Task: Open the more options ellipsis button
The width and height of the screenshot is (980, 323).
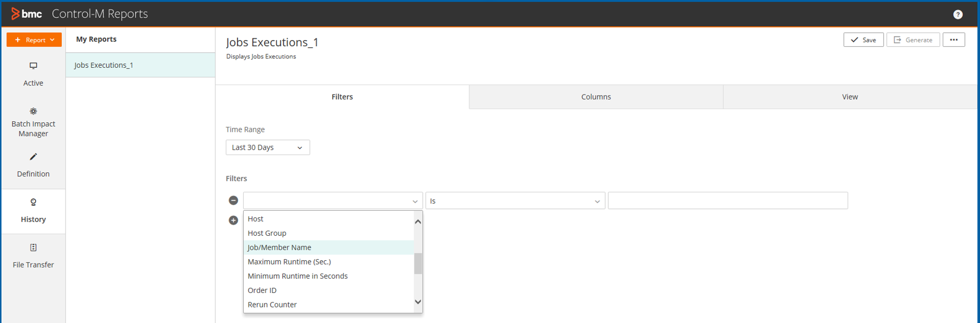Action: pos(953,40)
